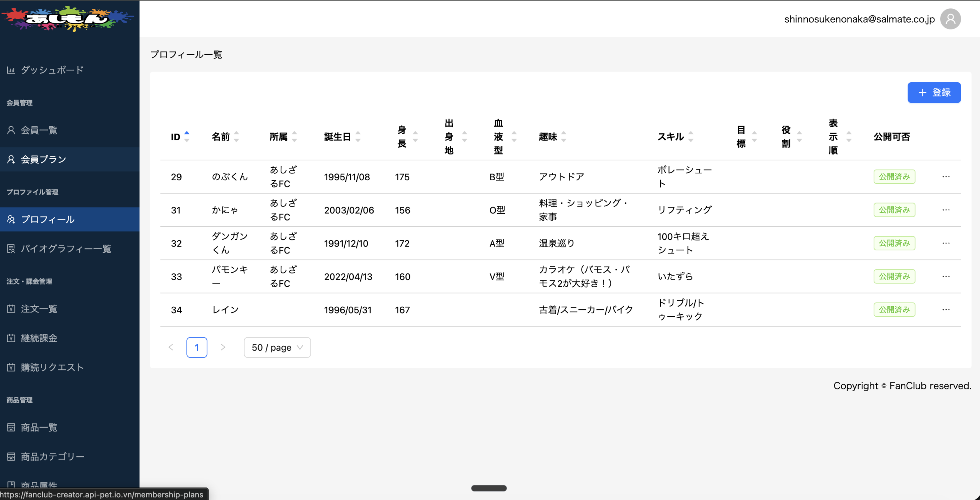The image size is (980, 500).
Task: Click the ダッシュボード chart icon
Action: coord(11,70)
